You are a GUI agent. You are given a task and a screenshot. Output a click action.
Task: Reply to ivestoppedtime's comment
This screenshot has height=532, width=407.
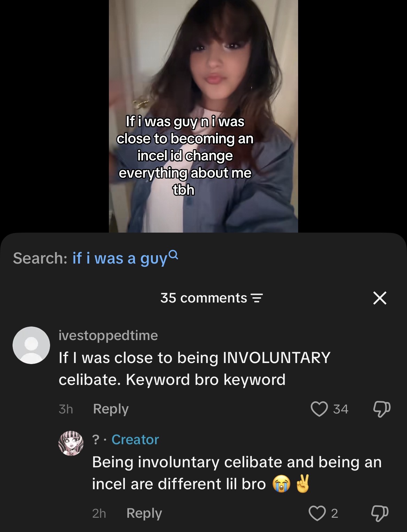pyautogui.click(x=111, y=409)
